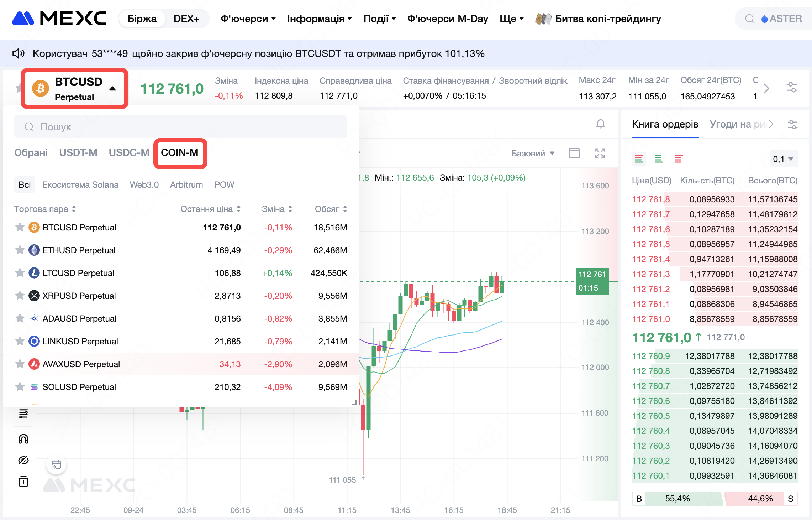Open order book settings sliders icon
Viewport: 812px width, 520px height.
pos(792,124)
